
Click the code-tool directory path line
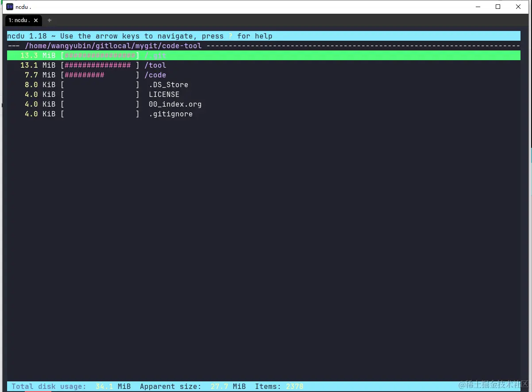tap(113, 46)
